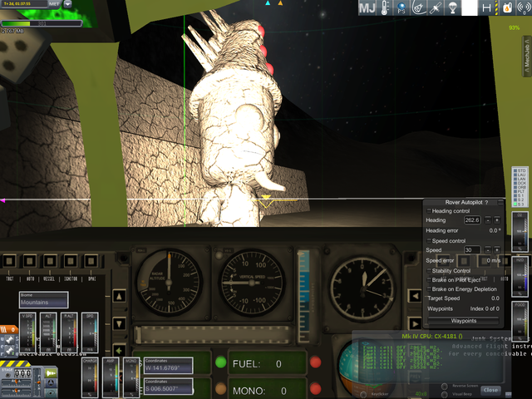The image size is (532, 399).
Task: Toggle the fifth cockpit button right of IGNITOR
Action: (x=91, y=261)
